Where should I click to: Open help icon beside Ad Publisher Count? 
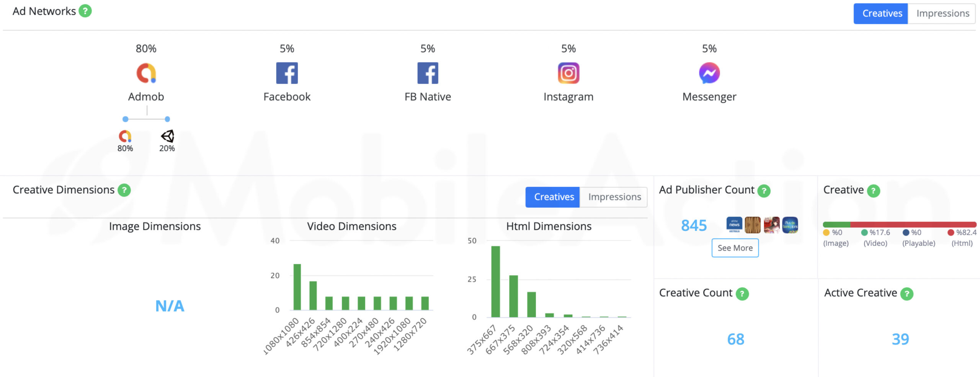click(764, 191)
